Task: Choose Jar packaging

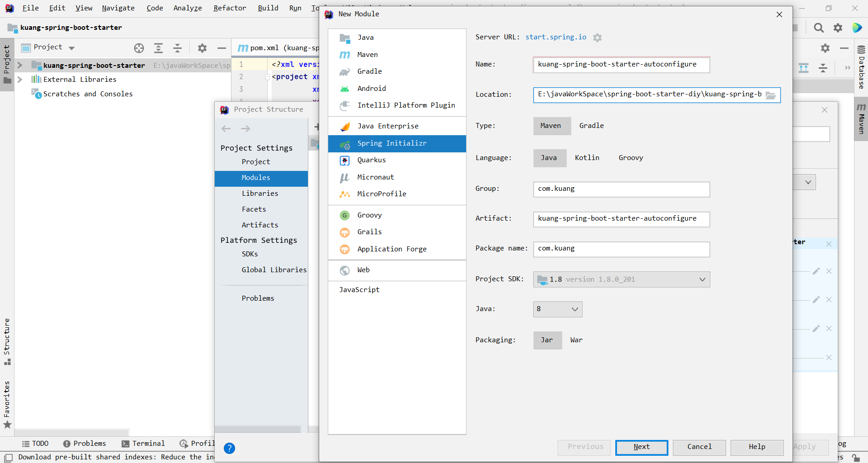Action: tap(547, 340)
